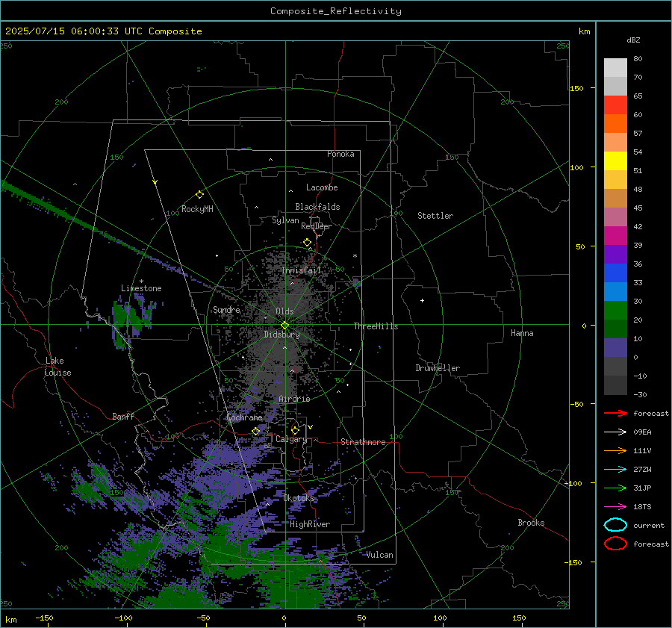Click the Hanna label
This screenshot has height=628, width=672.
522,333
